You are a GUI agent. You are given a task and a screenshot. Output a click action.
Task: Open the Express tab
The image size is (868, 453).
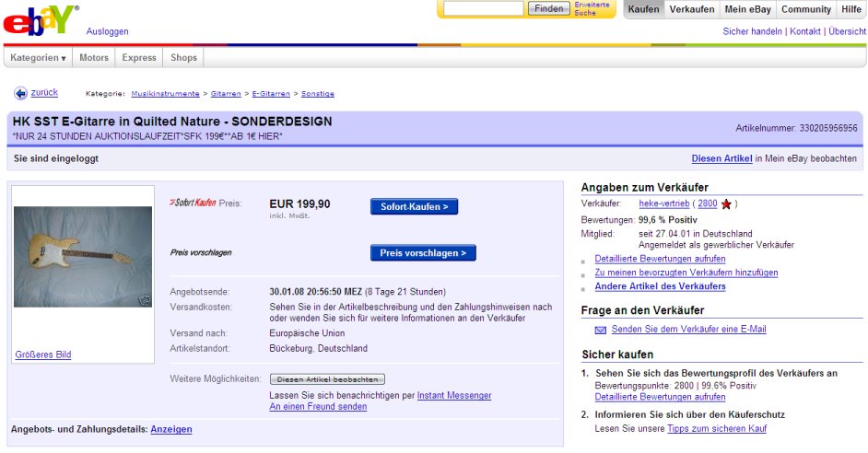click(139, 57)
